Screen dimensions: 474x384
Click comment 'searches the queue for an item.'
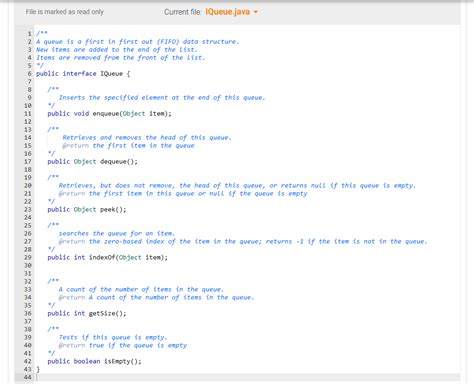(117, 234)
